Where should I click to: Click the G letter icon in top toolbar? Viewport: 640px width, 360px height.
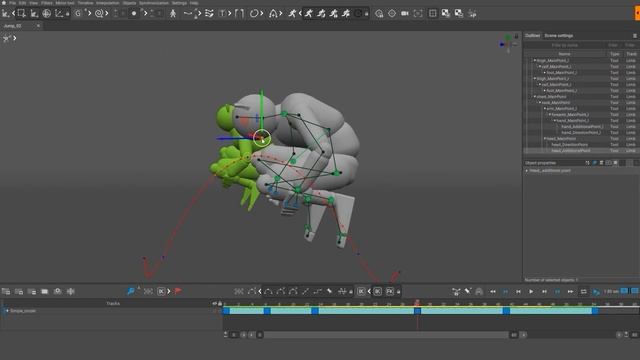(78, 13)
